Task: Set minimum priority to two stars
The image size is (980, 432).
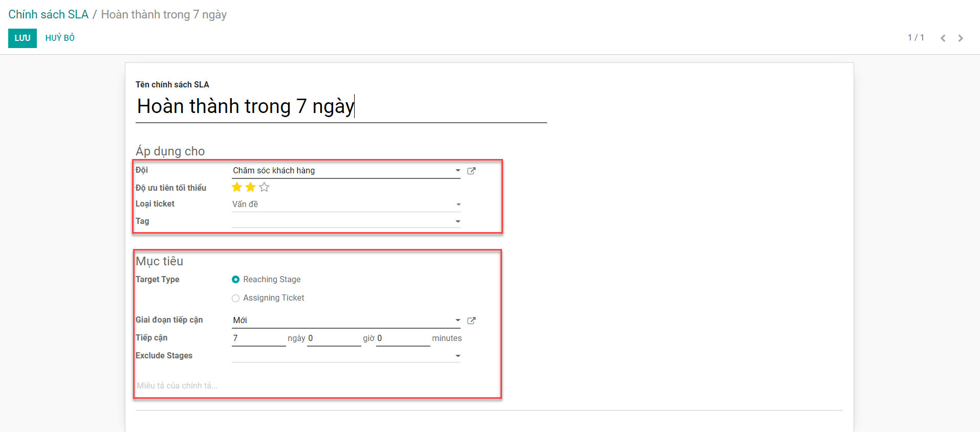Action: click(x=250, y=187)
